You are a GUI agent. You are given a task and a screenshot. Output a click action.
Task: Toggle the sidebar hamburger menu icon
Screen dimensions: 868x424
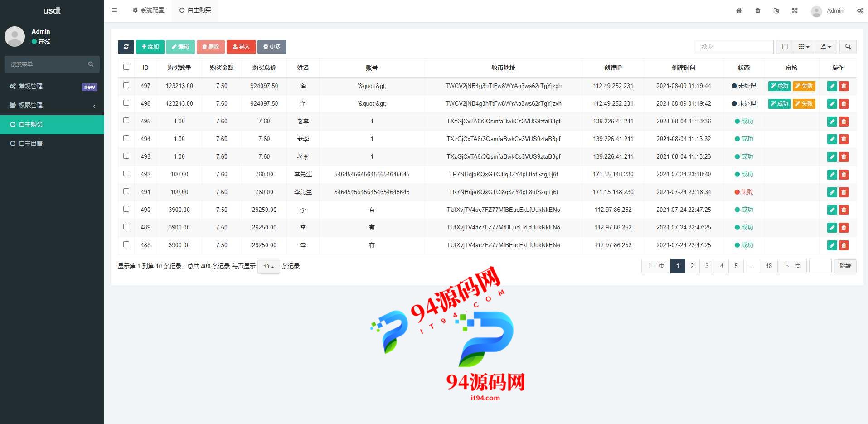tap(114, 10)
